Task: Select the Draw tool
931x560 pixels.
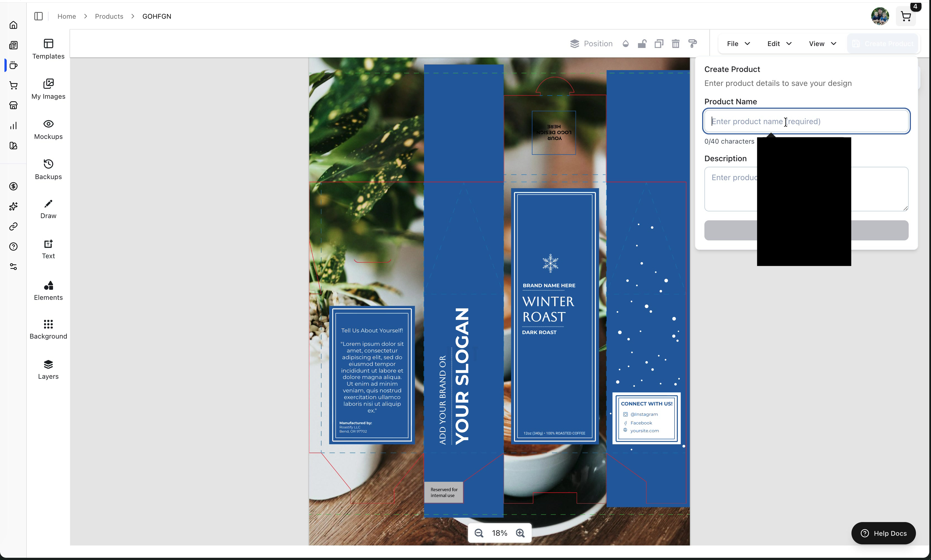Action: tap(48, 209)
